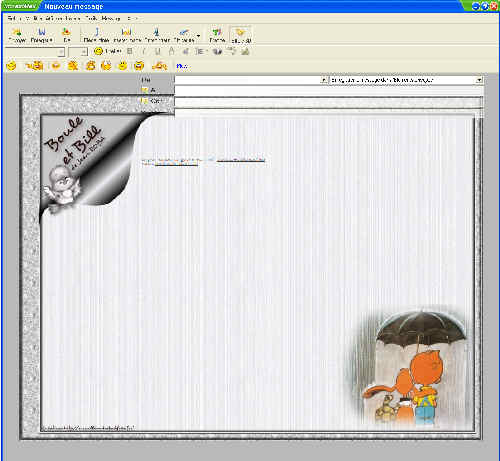Screen dimensions: 500x461
Task: Click in the À recipient field
Action: [329, 91]
